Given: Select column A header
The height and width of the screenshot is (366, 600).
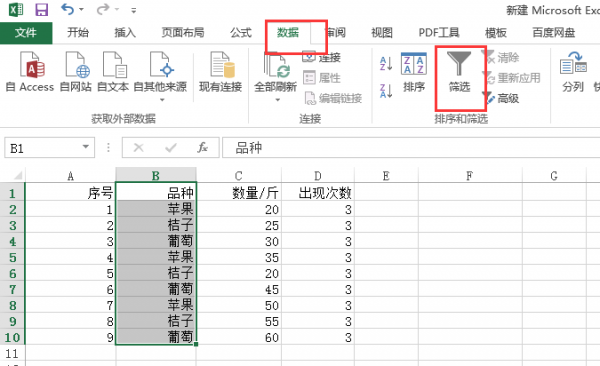Looking at the screenshot, I should tap(70, 176).
